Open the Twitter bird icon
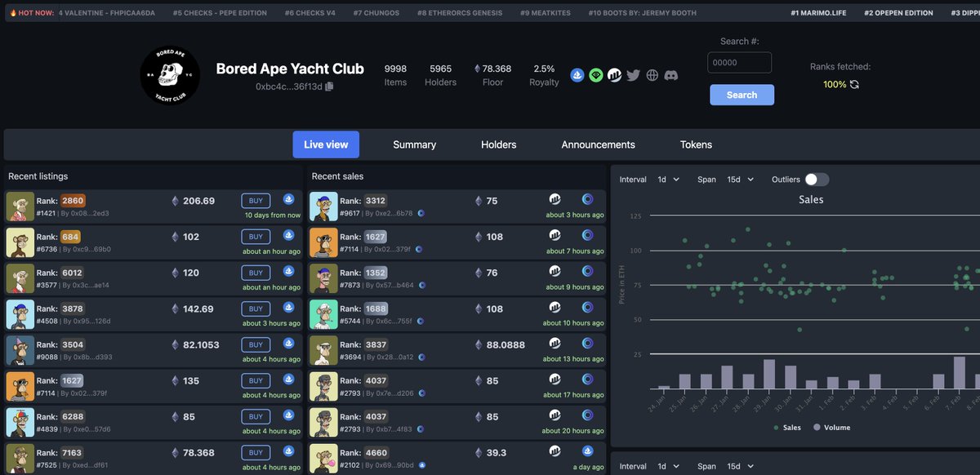Screen dimensions: 980x475 [633, 75]
